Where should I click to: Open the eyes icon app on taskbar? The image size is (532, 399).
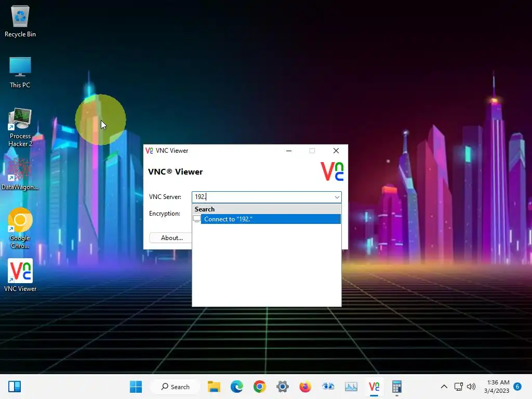click(x=328, y=387)
